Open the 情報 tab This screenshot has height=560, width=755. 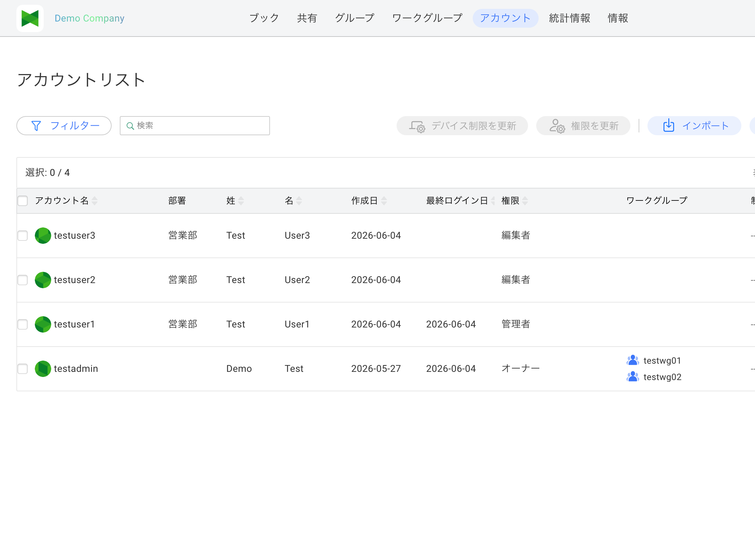618,18
